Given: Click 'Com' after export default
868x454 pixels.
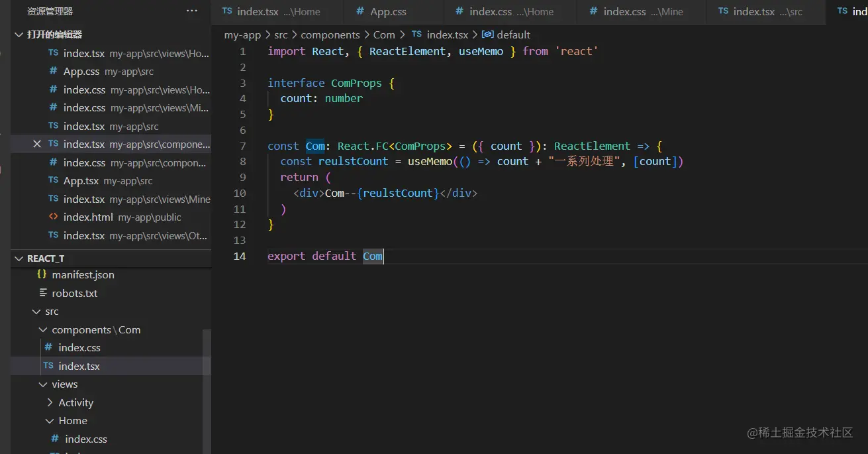Looking at the screenshot, I should [x=373, y=256].
